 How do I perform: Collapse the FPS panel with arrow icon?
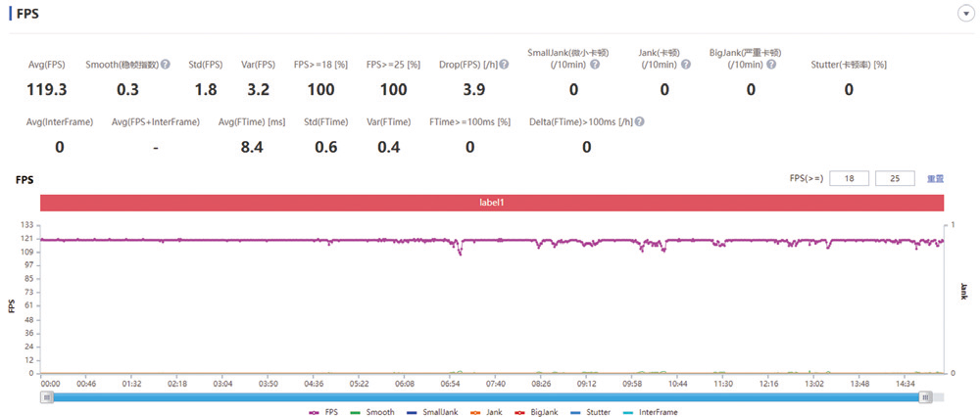(x=966, y=14)
